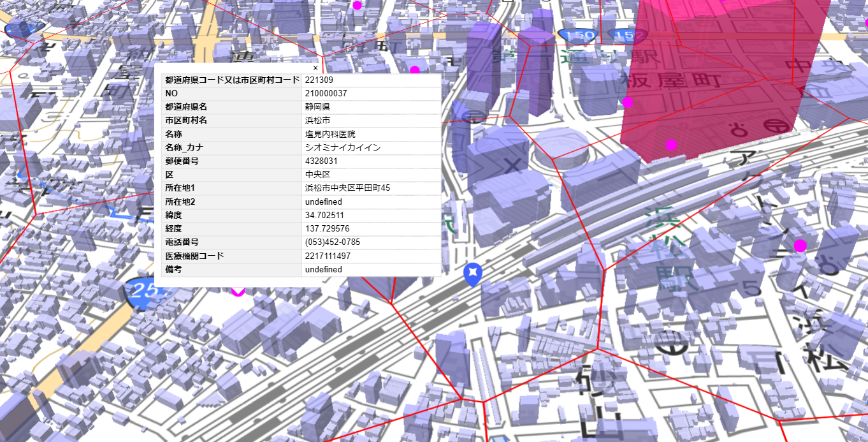868x442 pixels.
Task: Click the route 152 highway shield
Action: click(x=626, y=34)
